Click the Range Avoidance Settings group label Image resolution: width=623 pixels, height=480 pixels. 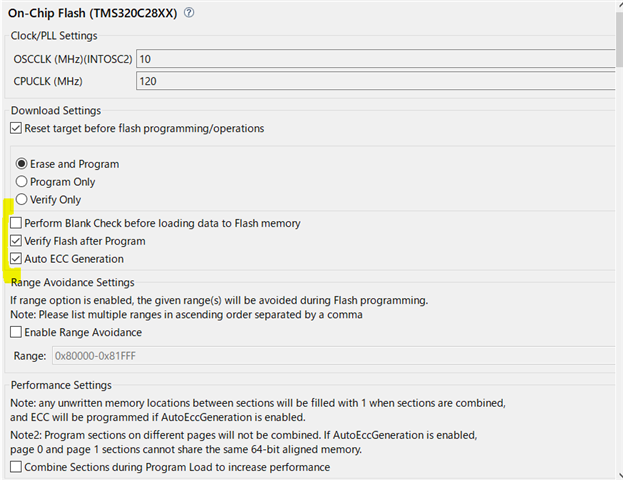pyautogui.click(x=72, y=283)
